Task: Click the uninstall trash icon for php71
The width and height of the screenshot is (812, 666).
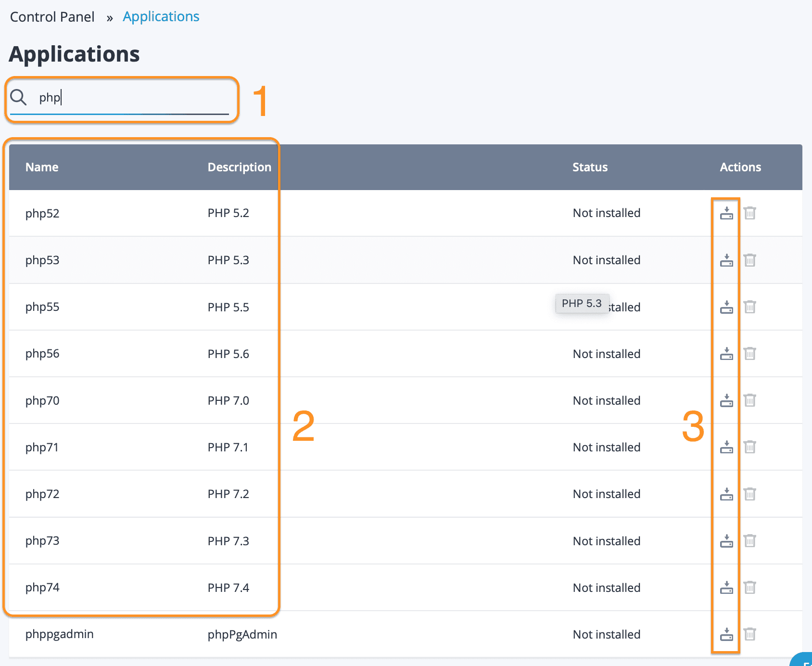Action: point(749,447)
